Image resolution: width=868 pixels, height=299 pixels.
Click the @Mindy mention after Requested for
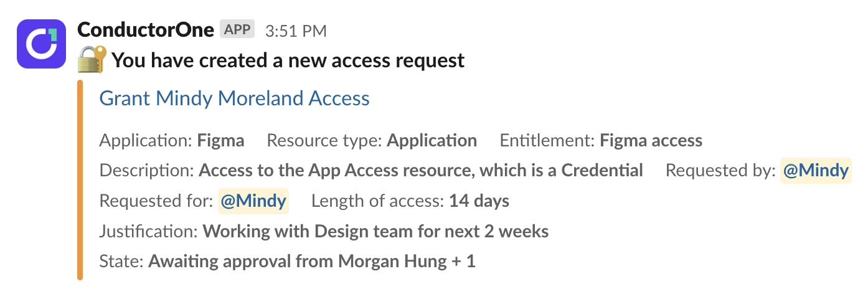pyautogui.click(x=253, y=201)
